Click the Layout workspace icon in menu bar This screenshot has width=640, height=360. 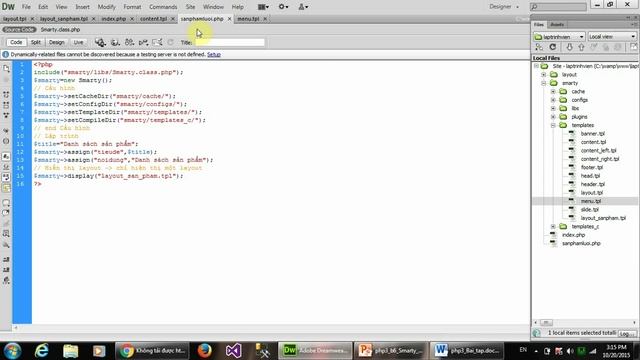pos(263,7)
